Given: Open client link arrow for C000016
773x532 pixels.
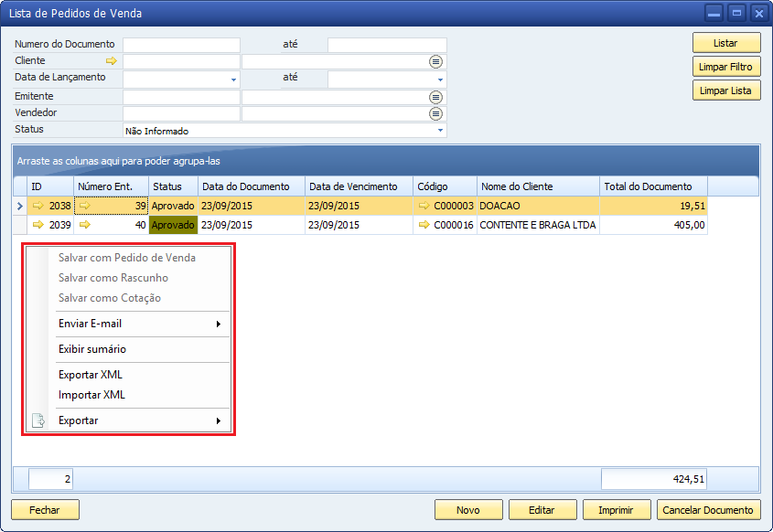Looking at the screenshot, I should tap(424, 225).
